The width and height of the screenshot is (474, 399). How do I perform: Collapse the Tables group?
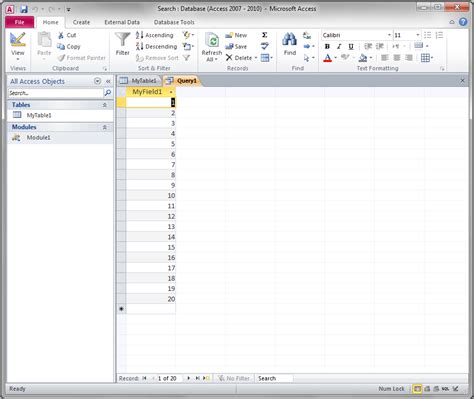pos(105,105)
